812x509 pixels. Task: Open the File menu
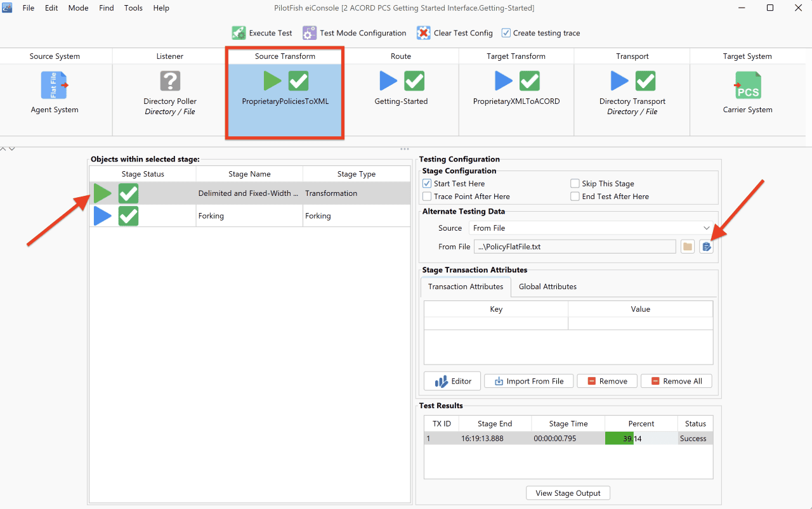point(29,8)
